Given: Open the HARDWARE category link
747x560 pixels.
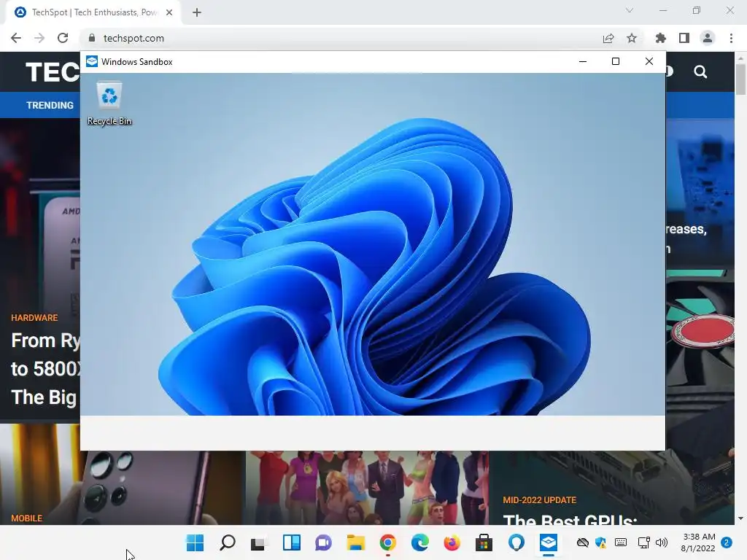Looking at the screenshot, I should click(34, 318).
